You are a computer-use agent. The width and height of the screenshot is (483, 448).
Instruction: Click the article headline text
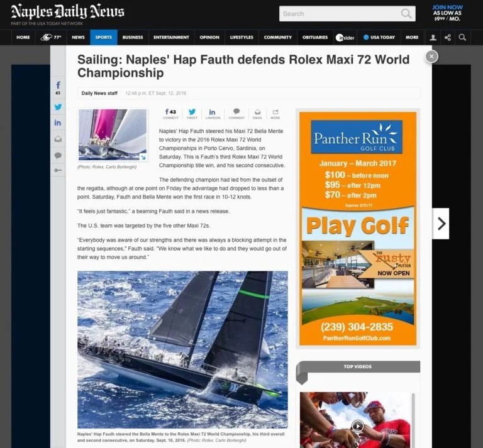243,66
